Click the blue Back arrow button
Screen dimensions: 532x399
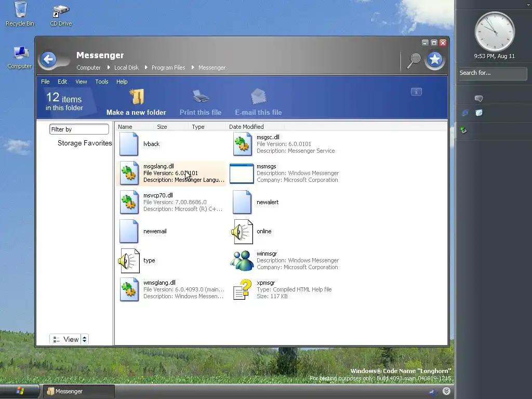pos(48,60)
